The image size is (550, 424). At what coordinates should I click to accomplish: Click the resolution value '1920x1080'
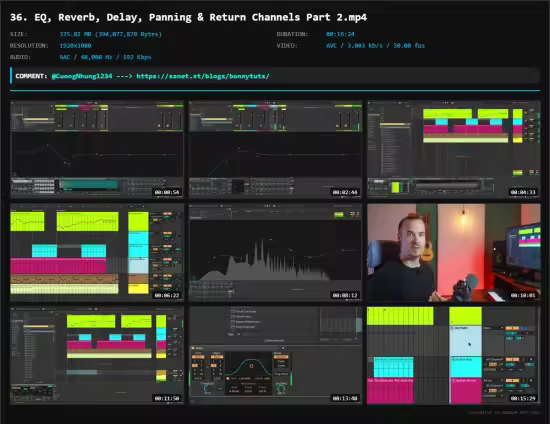[75, 46]
